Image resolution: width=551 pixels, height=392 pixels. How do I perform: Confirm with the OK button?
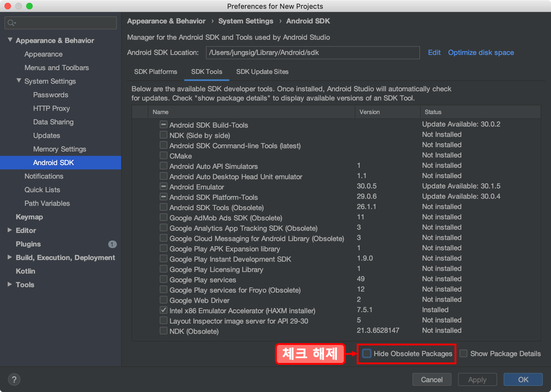[523, 380]
